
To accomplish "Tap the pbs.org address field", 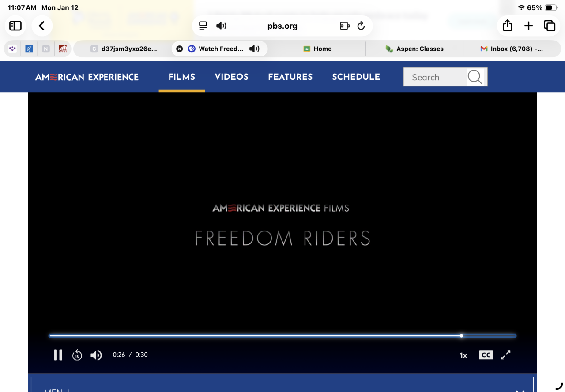I will click(x=282, y=26).
